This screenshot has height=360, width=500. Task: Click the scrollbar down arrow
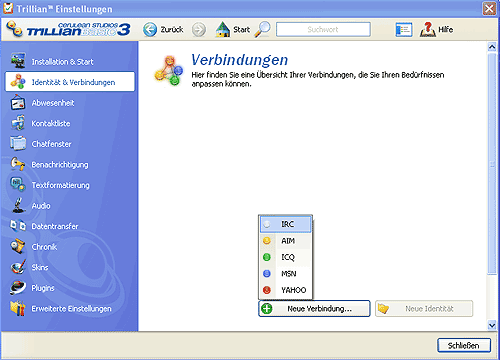[x=492, y=325]
